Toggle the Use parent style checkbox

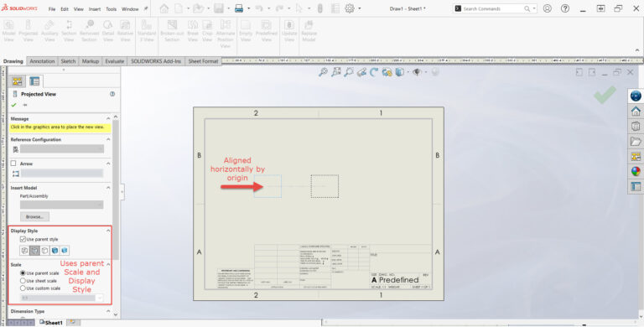(23, 239)
